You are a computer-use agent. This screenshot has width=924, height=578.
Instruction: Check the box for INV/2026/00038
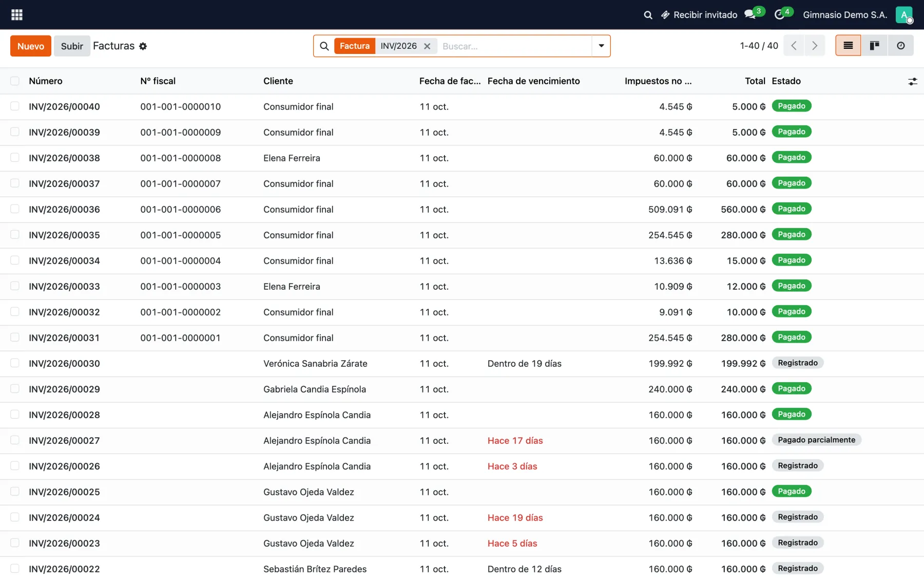point(15,158)
